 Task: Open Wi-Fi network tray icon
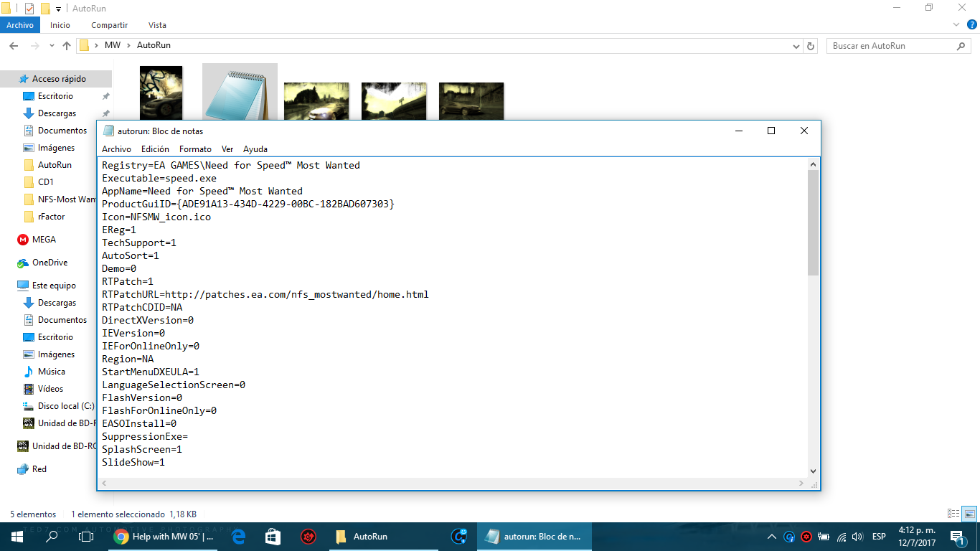pos(841,537)
